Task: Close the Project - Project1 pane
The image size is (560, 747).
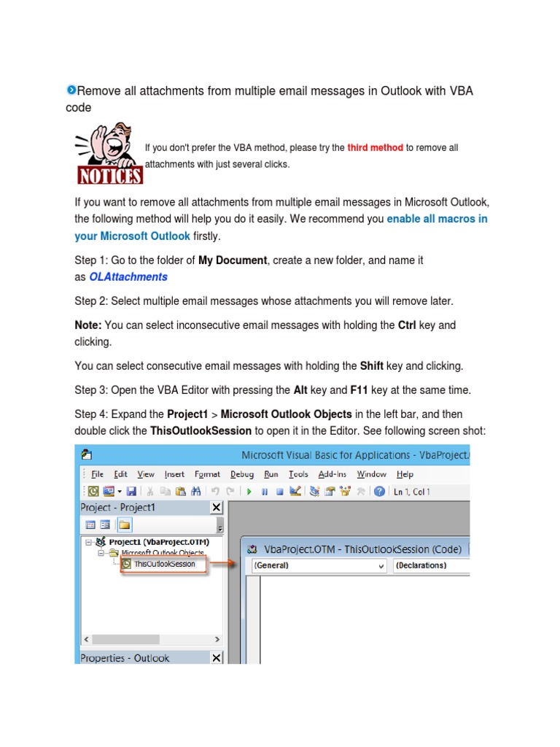Action: [216, 508]
